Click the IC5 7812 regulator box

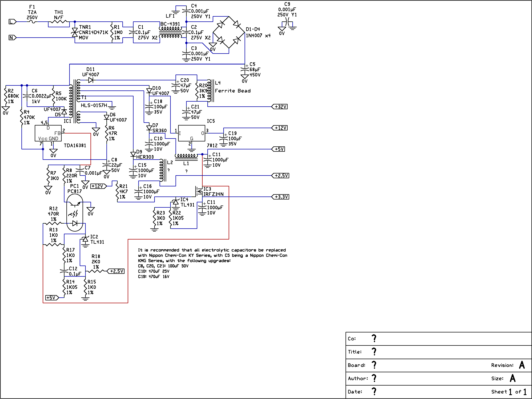click(x=192, y=133)
